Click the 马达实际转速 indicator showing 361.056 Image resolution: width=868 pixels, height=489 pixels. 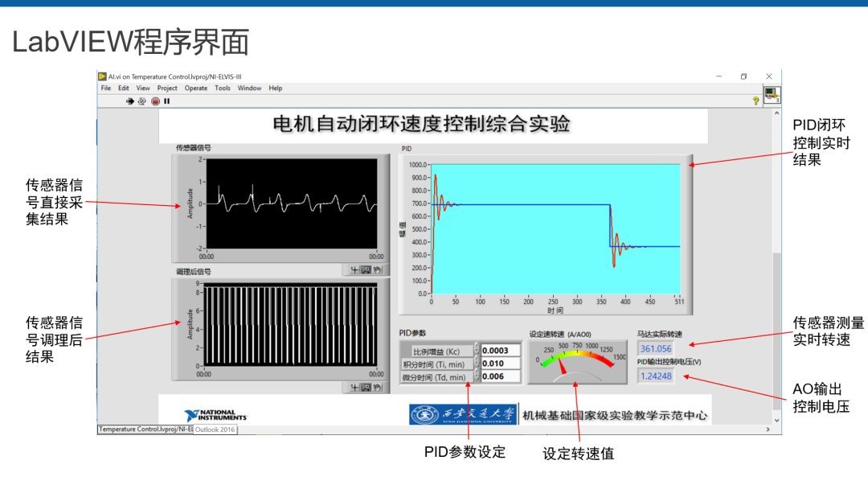pos(656,348)
